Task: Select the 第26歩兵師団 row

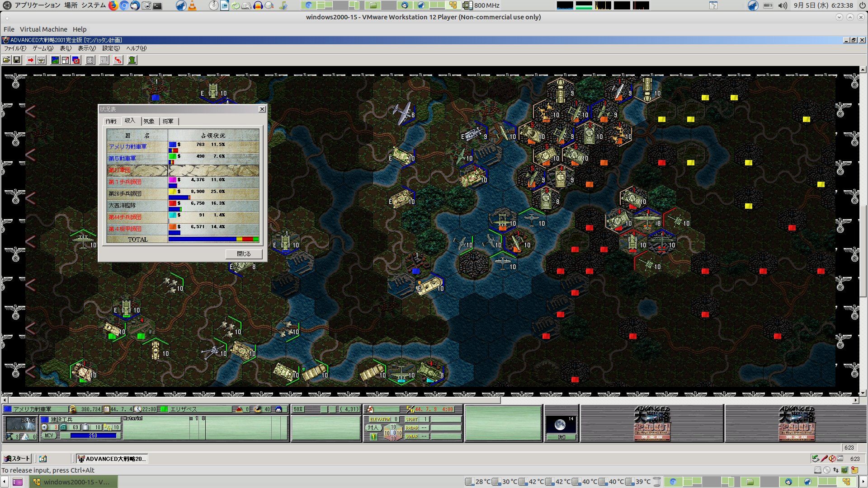Action: tap(183, 194)
